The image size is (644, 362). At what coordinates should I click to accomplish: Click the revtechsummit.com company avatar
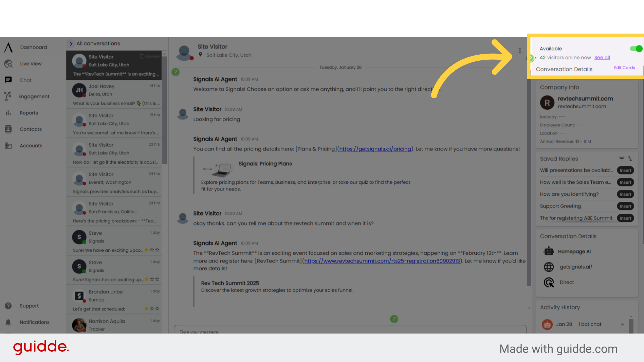pyautogui.click(x=547, y=103)
